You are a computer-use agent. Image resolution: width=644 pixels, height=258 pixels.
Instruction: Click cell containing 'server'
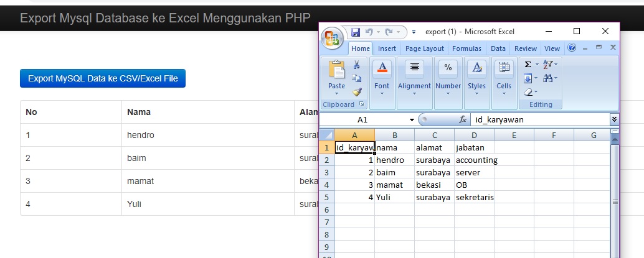pos(475,172)
